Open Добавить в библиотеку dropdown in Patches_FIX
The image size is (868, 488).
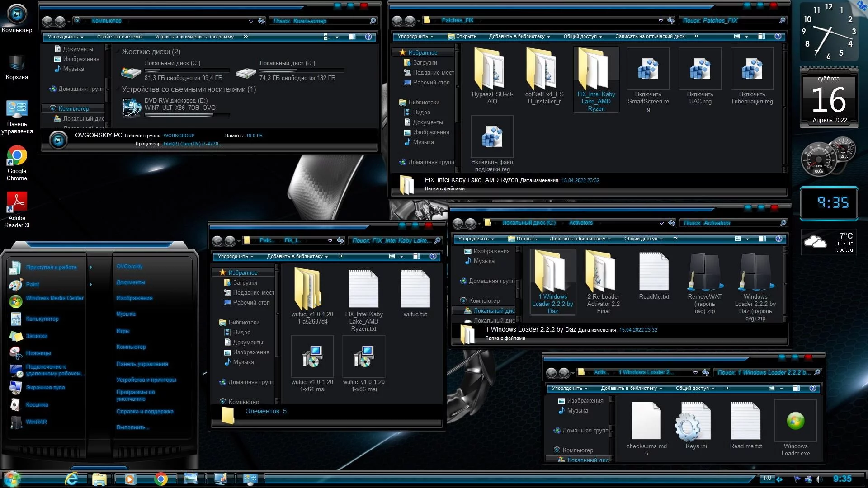519,37
